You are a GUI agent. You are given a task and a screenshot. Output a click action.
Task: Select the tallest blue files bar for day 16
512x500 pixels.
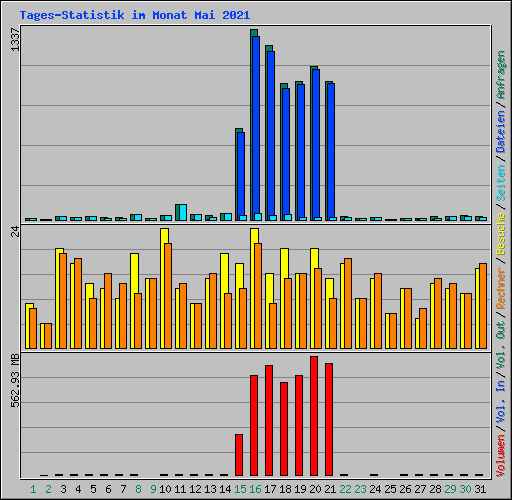point(256,128)
